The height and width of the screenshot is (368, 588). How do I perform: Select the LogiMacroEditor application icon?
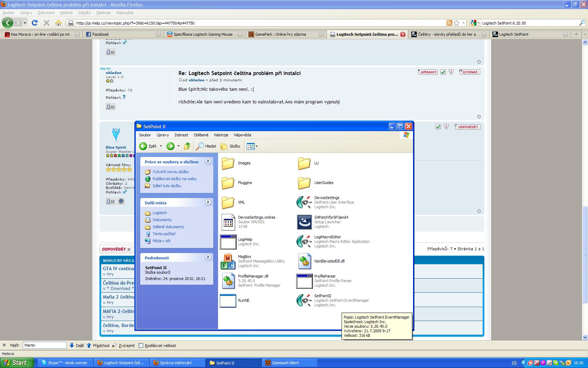[304, 241]
